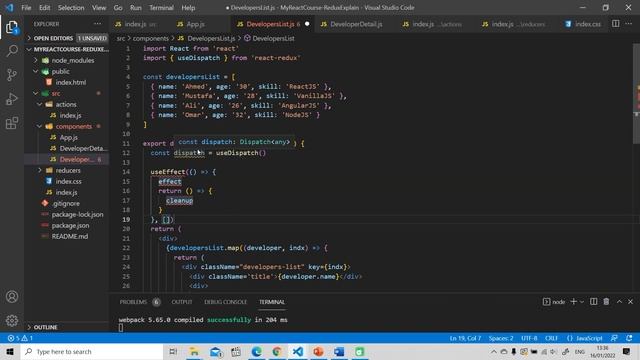Click the UTF-8 encoding indicator

tap(529, 338)
